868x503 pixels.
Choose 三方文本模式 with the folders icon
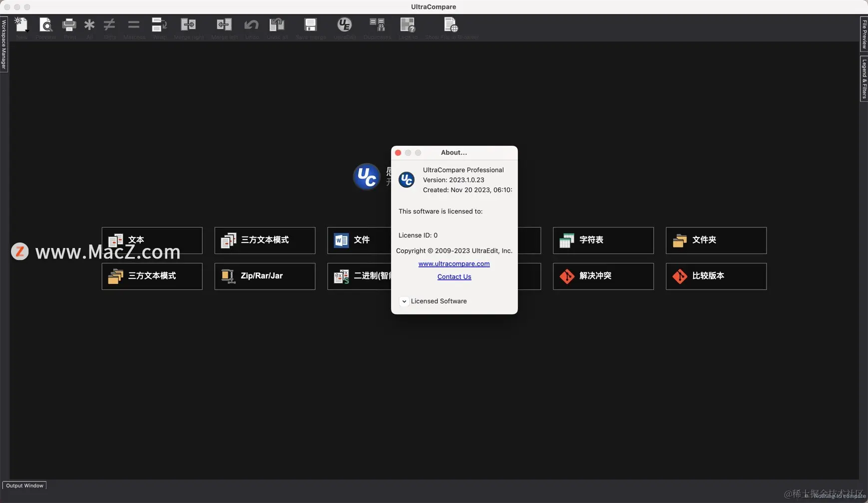(x=152, y=276)
